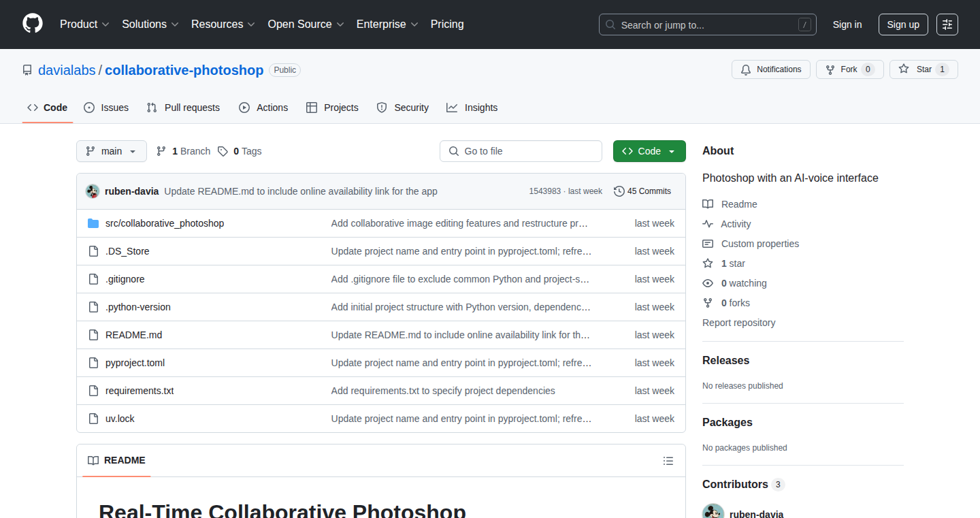Open the GitHub homepage logo
980x518 pixels.
pos(33,24)
